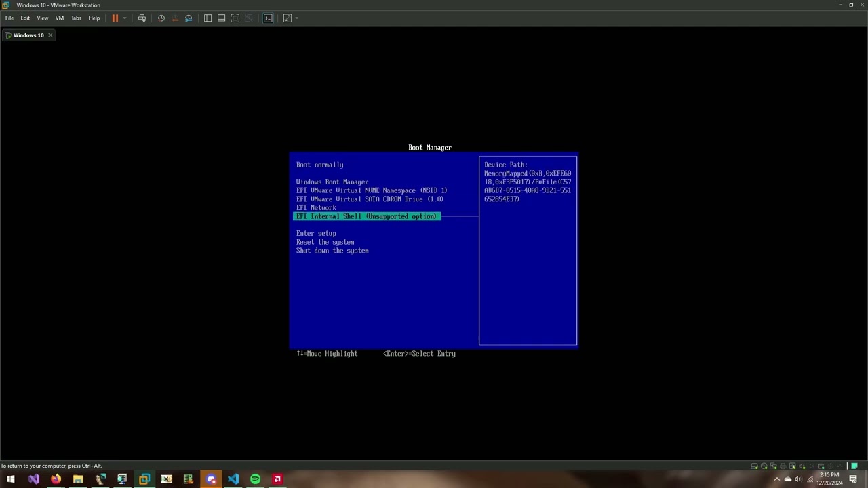Select Shut down the system entry

coord(332,251)
